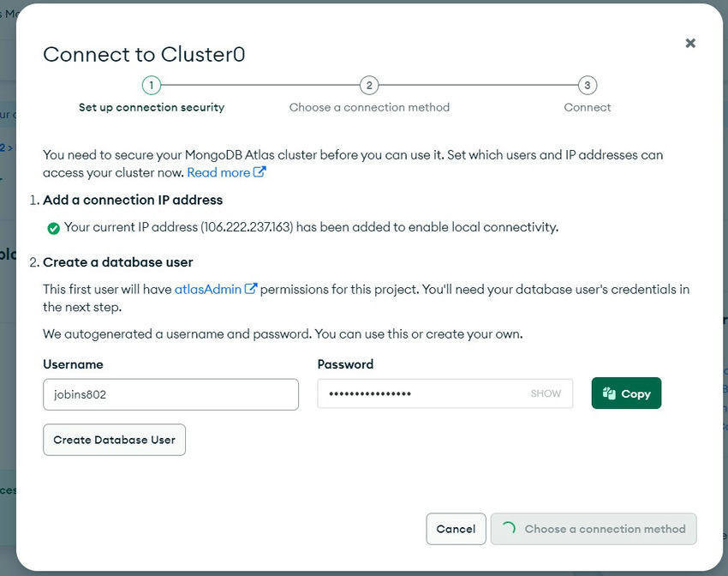728x576 pixels.
Task: Show the hidden password
Action: (x=546, y=393)
